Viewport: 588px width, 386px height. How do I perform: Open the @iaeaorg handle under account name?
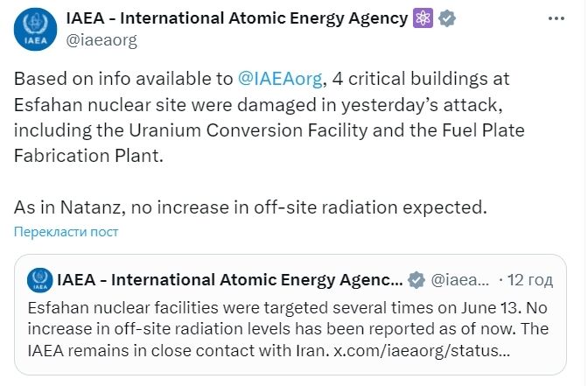101,39
